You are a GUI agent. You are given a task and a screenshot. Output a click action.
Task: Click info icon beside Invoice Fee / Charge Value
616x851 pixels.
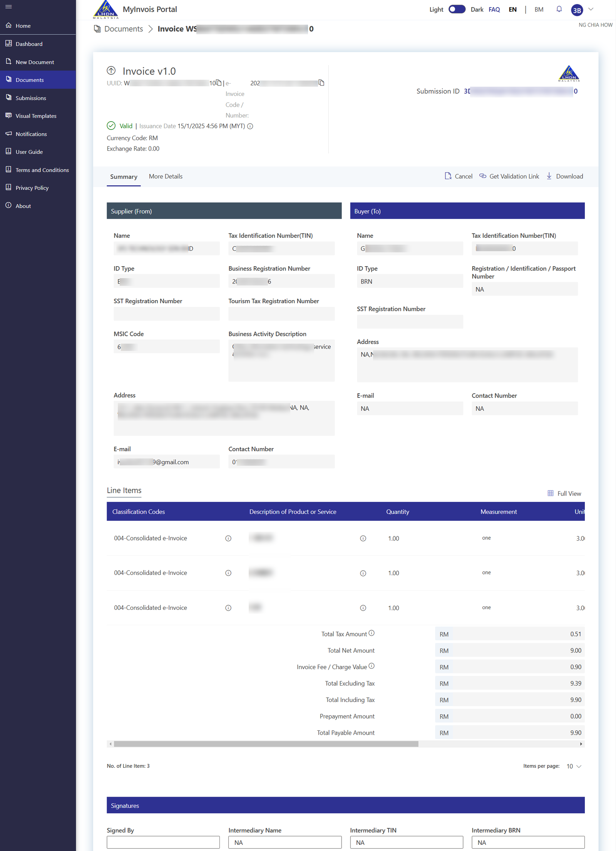click(372, 666)
